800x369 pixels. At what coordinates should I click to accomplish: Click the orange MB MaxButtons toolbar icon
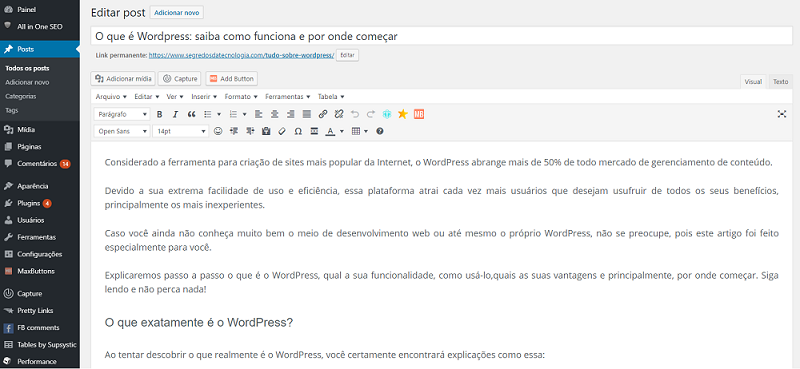pyautogui.click(x=419, y=114)
